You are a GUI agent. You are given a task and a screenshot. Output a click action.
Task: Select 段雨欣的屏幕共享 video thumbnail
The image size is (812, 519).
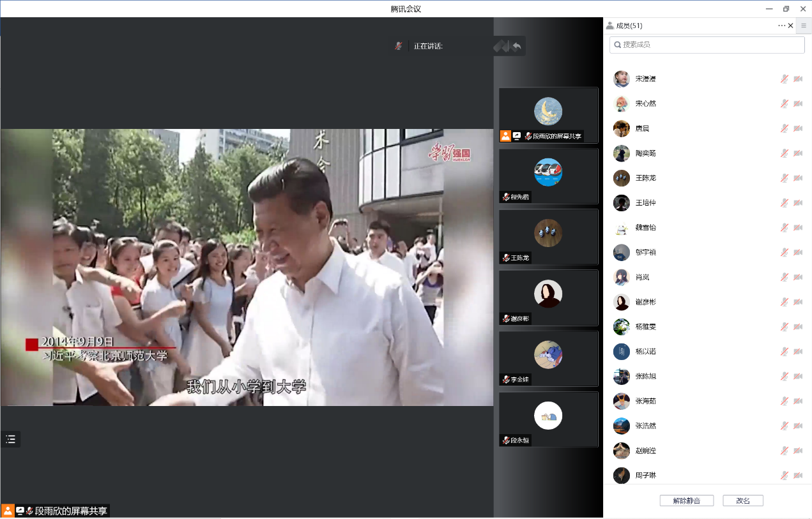[548, 115]
